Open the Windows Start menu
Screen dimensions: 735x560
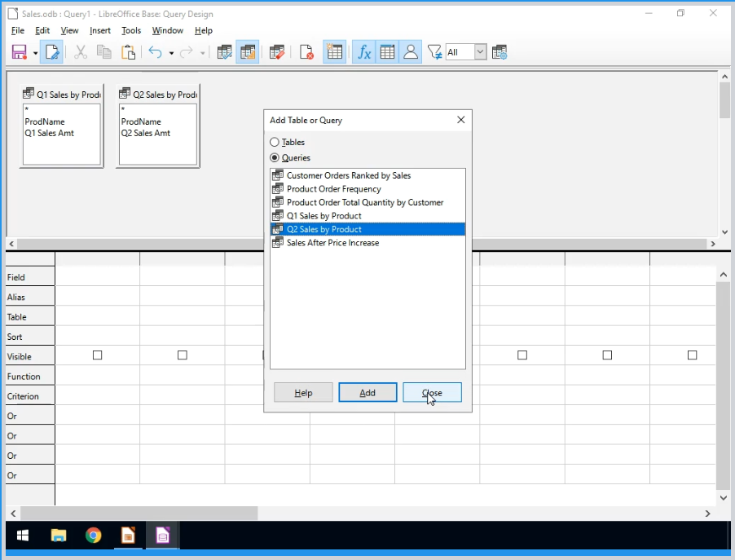[x=23, y=536]
